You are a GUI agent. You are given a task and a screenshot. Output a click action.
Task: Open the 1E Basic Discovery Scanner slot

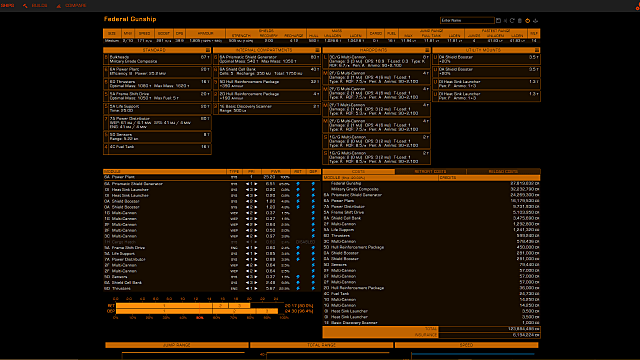[x=267, y=109]
